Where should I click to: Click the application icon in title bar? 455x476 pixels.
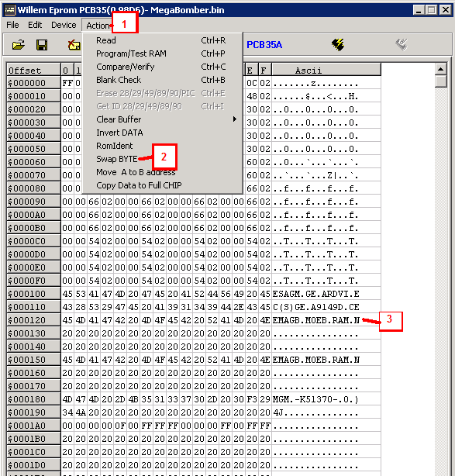pos(10,10)
